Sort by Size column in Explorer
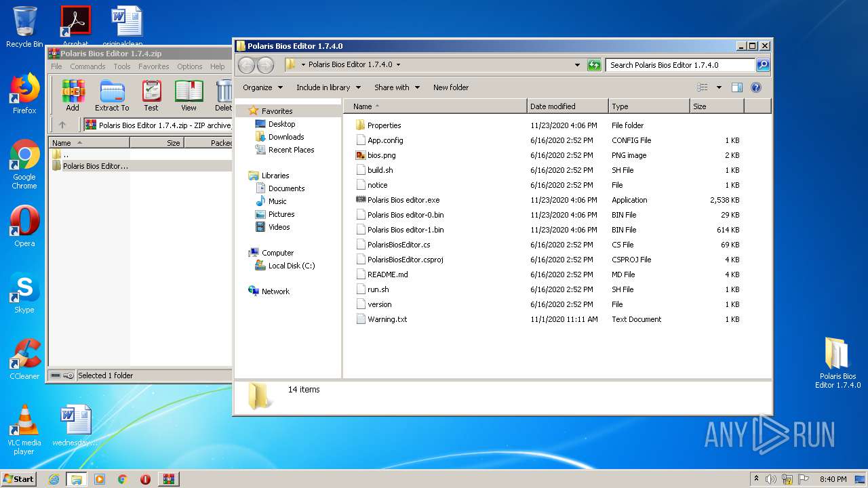 pos(717,106)
